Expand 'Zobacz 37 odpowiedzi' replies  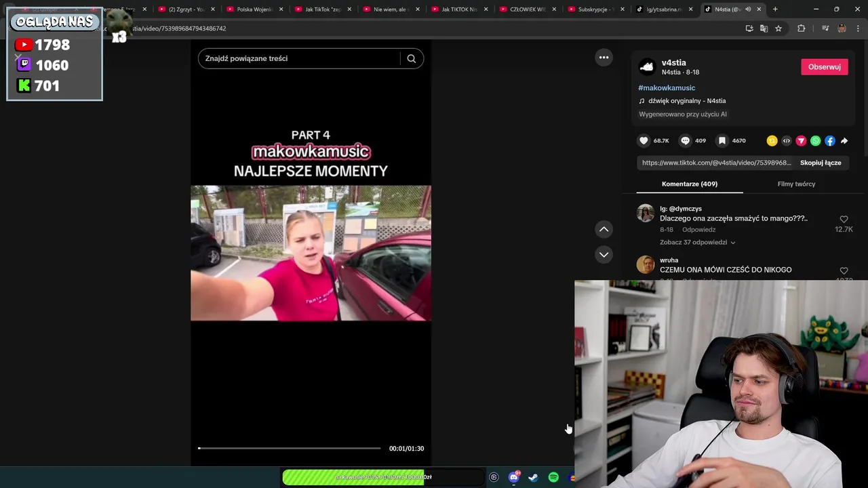(697, 242)
